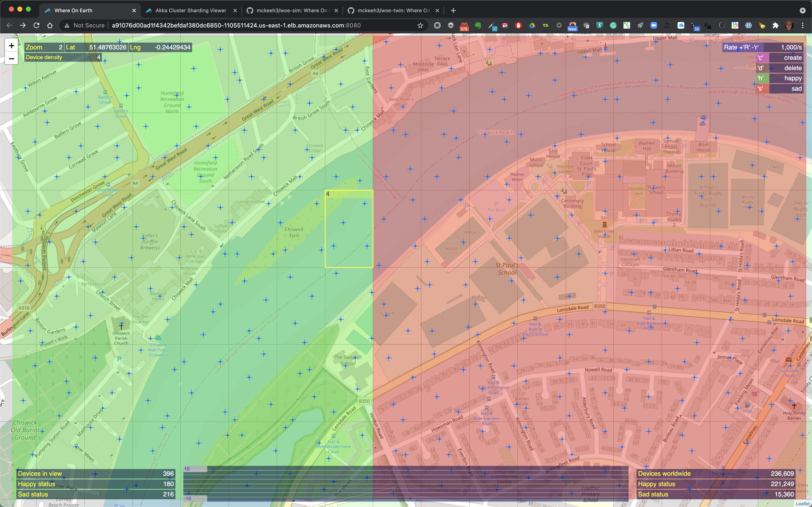Click the Zoom camera extension icon
812x507 pixels.
coord(654,26)
